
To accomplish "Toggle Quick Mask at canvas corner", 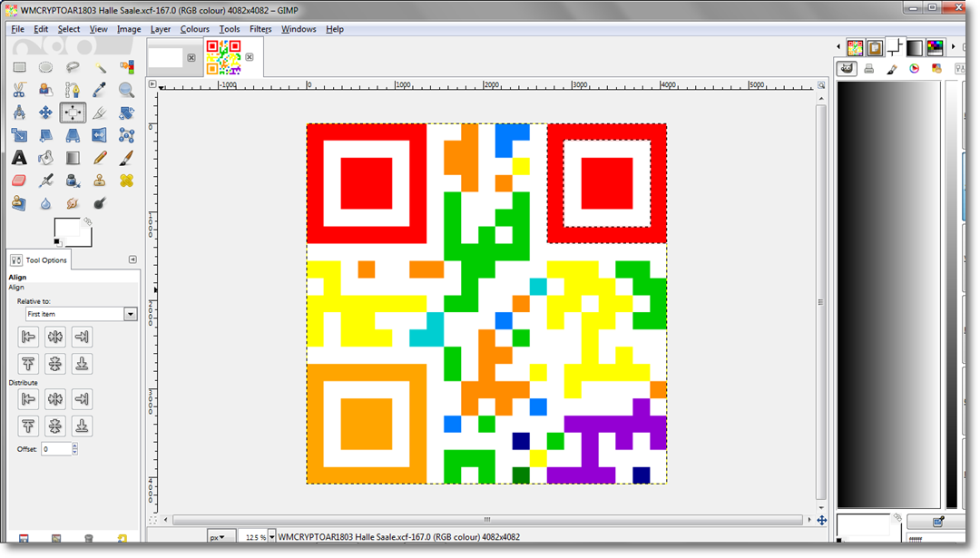I will 152,519.
